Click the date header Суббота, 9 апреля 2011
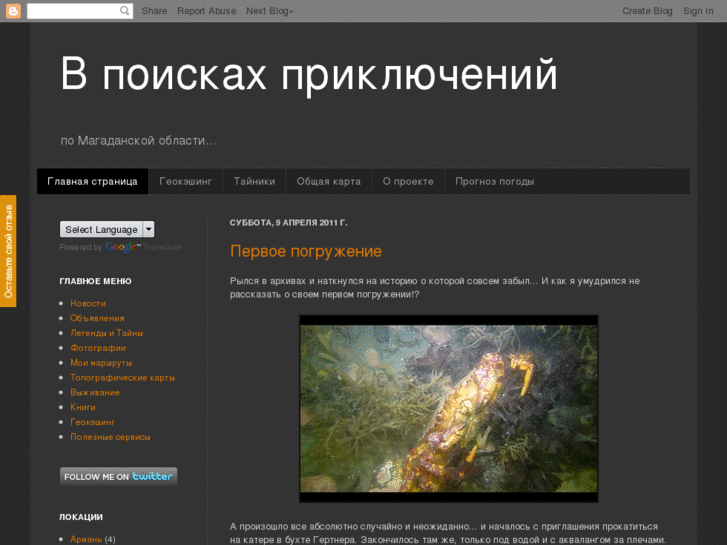 pos(288,223)
